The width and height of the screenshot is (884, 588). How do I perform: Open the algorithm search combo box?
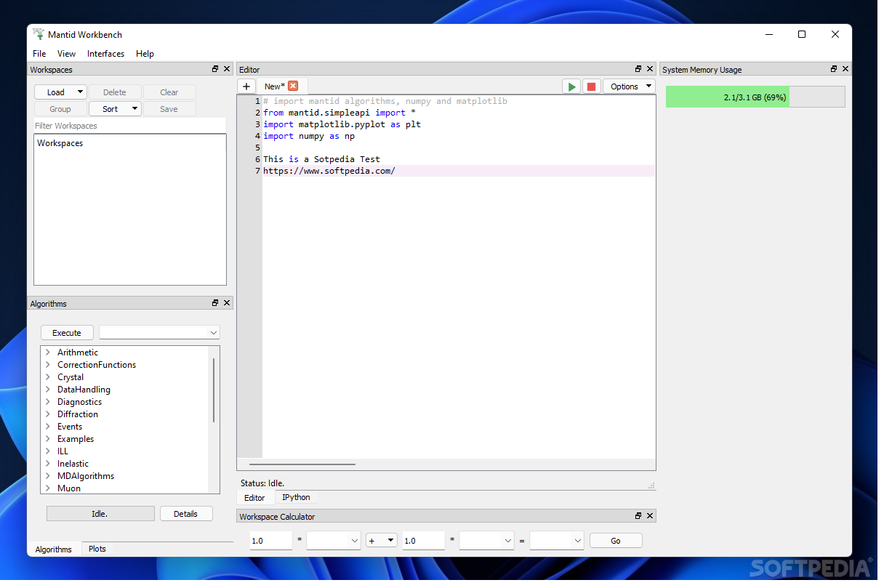(159, 333)
